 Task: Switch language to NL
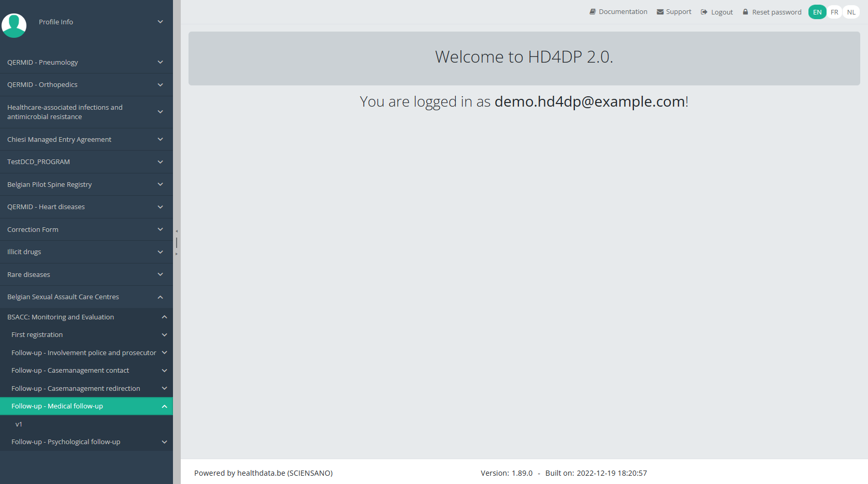point(851,12)
